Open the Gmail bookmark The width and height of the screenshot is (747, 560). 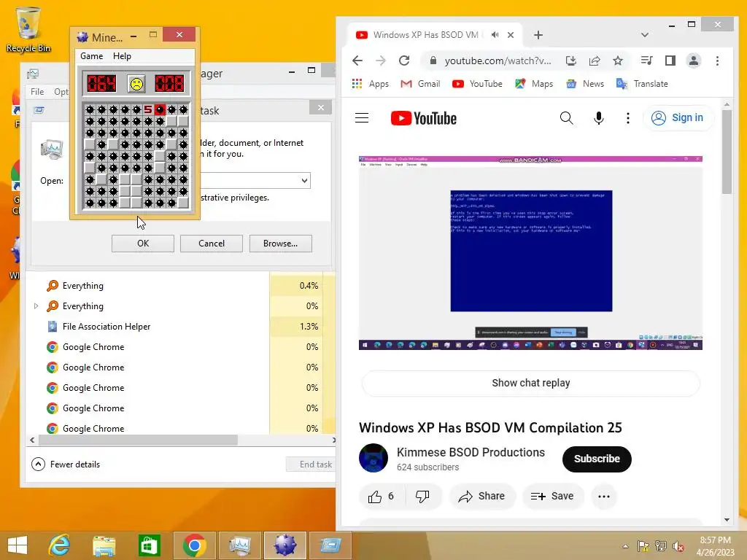pyautogui.click(x=420, y=84)
